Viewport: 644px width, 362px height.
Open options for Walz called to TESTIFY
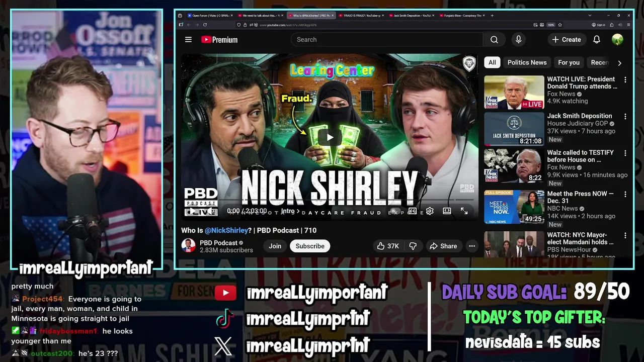[625, 153]
